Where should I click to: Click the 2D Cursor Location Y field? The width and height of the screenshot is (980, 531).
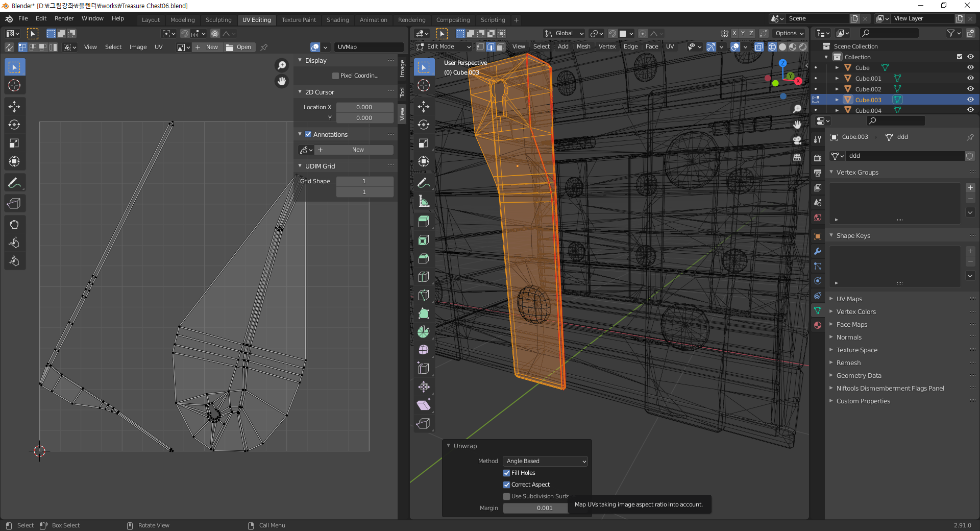coord(364,118)
